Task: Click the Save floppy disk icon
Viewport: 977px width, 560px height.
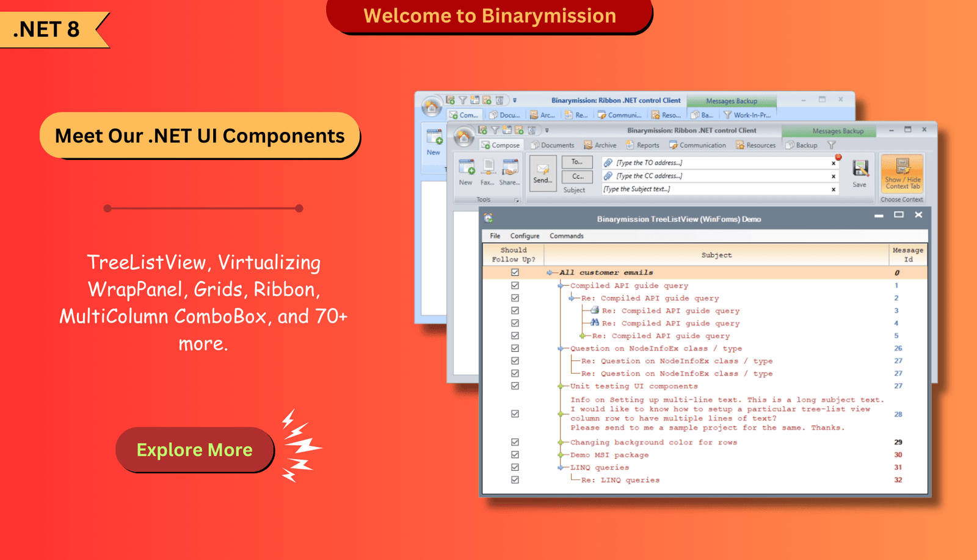Action: click(860, 169)
